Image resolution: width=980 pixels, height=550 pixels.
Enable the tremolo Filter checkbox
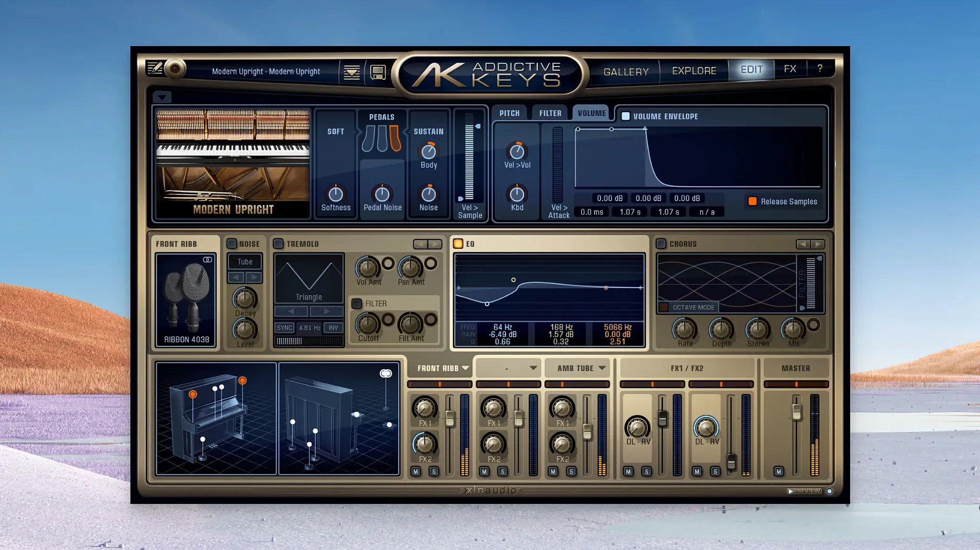357,303
